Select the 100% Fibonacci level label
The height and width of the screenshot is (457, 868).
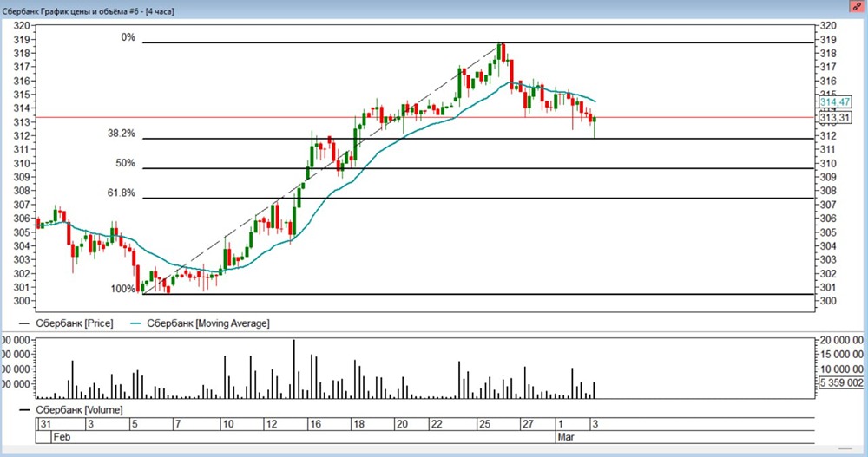click(x=123, y=289)
